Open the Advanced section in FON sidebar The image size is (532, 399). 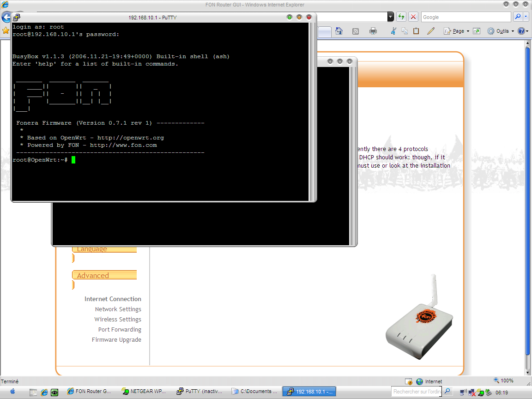pos(104,275)
